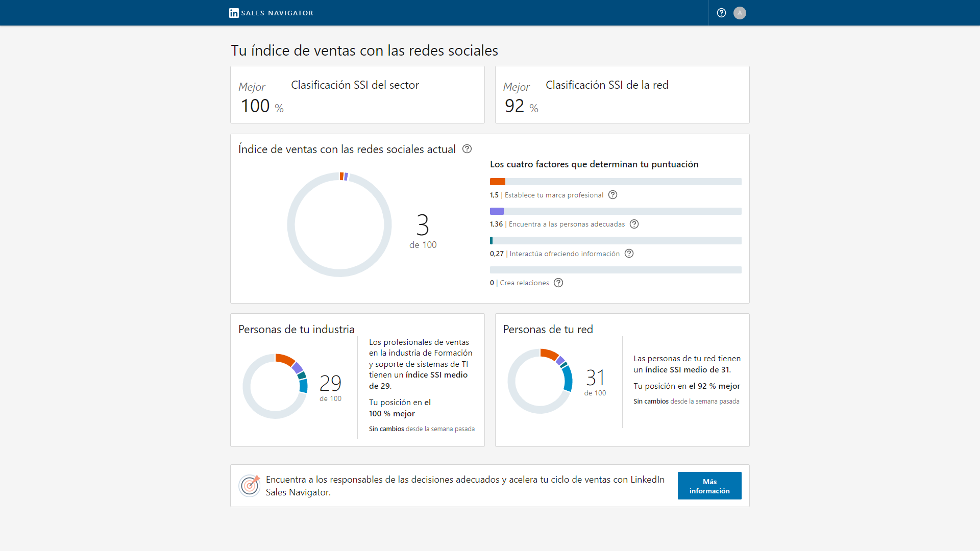Click the índice SSI medio de 29 text
This screenshot has width=980, height=551.
pyautogui.click(x=419, y=381)
